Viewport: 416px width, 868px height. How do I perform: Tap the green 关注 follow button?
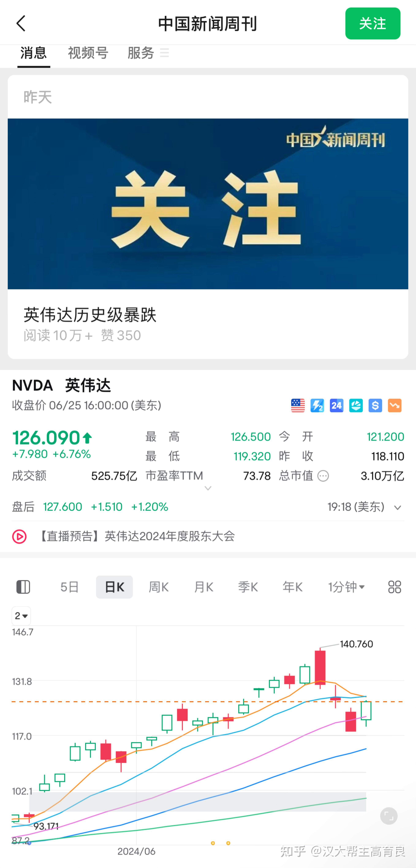coord(373,23)
